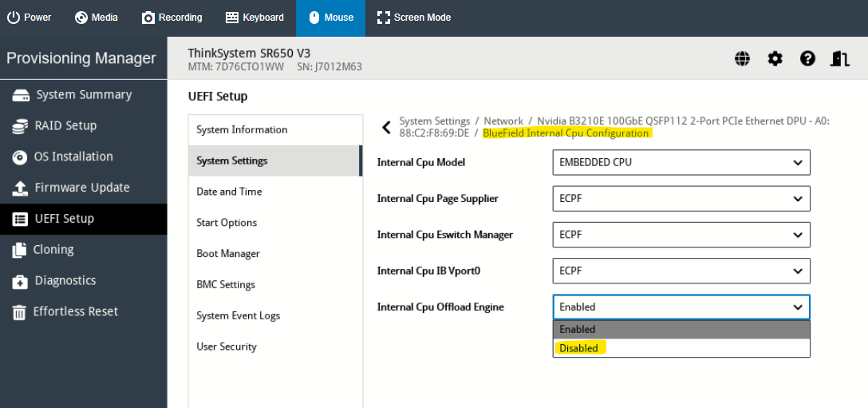Viewport: 868px width, 408px height.
Task: Open Internal Cpu Page Supplier dropdown
Action: pos(681,199)
